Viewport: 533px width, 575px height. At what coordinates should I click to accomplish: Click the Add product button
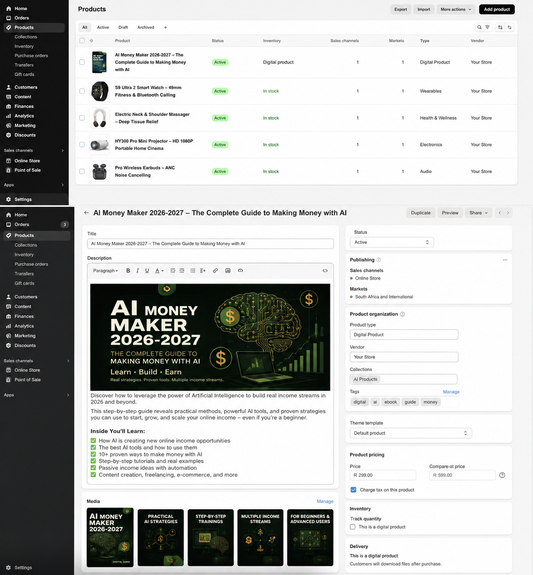point(497,9)
